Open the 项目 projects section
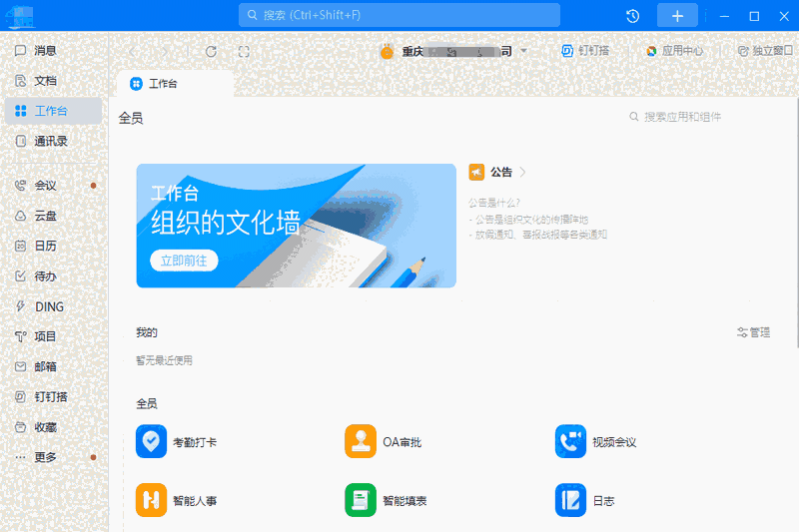 click(x=45, y=336)
